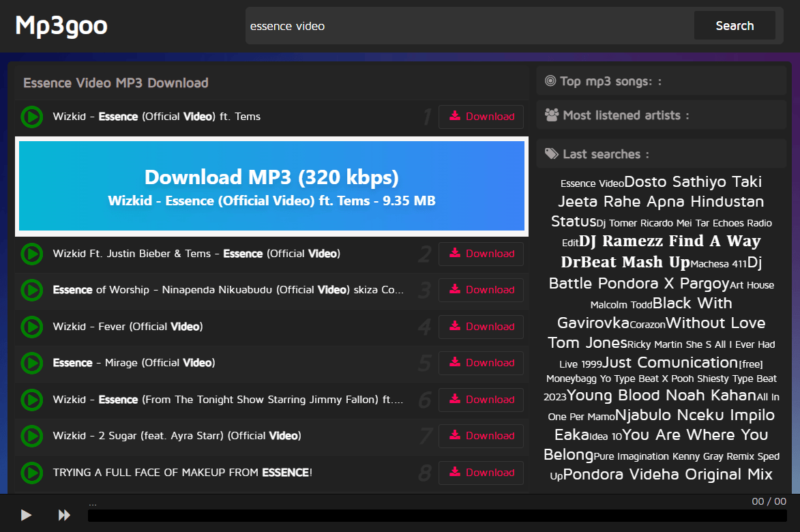
Task: Open Pondora Videha Original Mix search
Action: pyautogui.click(x=668, y=474)
